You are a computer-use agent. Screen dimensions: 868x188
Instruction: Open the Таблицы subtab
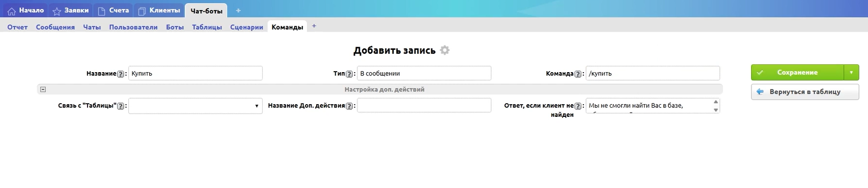pyautogui.click(x=207, y=27)
